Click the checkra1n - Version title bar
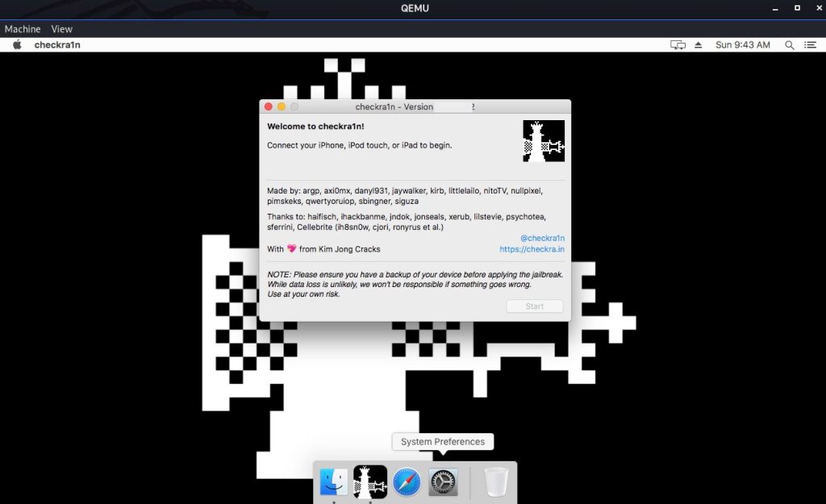This screenshot has width=826, height=504. pos(415,106)
